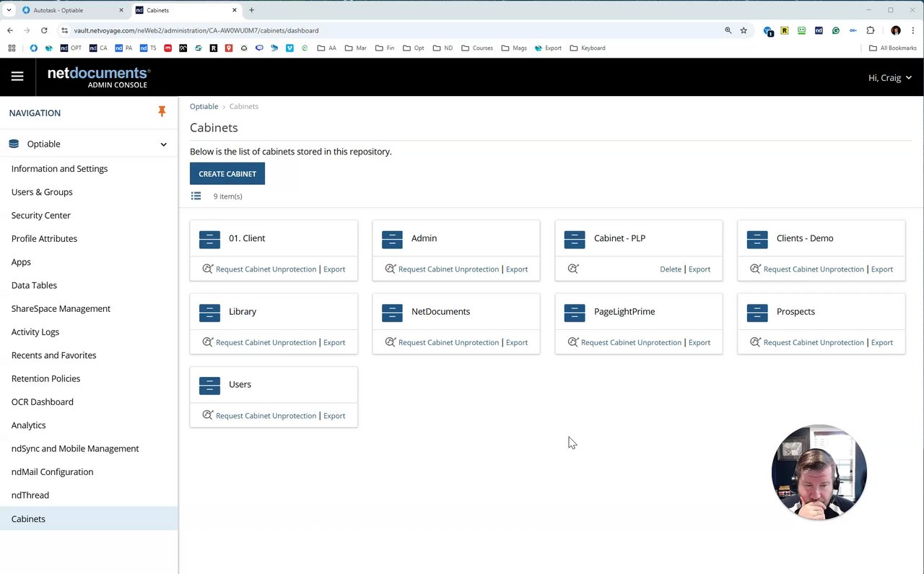Click the magnifier icon on Cabinet - PLP card
Image resolution: width=924 pixels, height=574 pixels.
[x=573, y=269]
